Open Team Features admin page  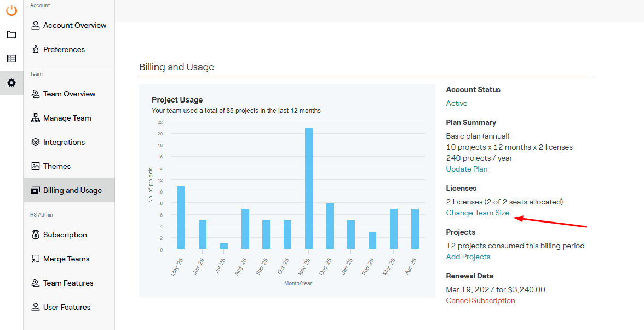pos(69,283)
